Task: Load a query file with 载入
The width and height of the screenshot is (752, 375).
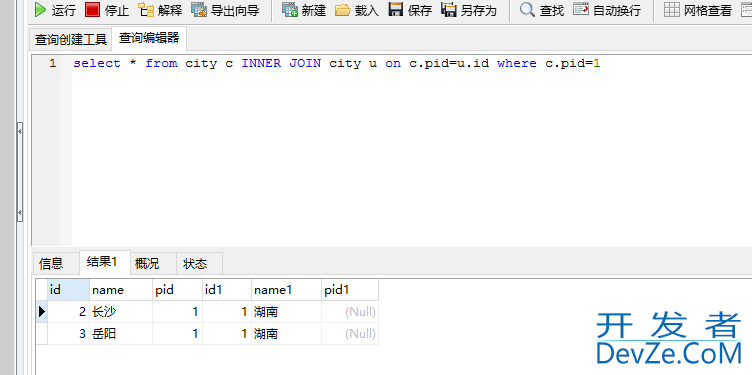Action: [x=356, y=10]
